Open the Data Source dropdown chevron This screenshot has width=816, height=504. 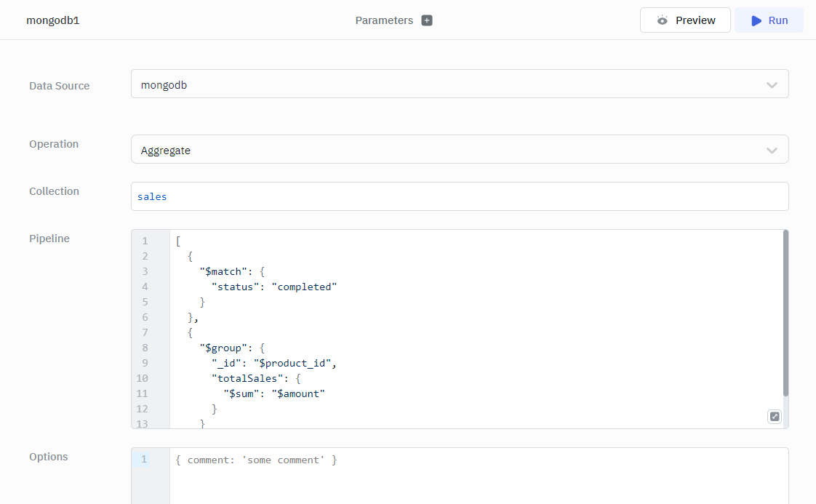[772, 85]
